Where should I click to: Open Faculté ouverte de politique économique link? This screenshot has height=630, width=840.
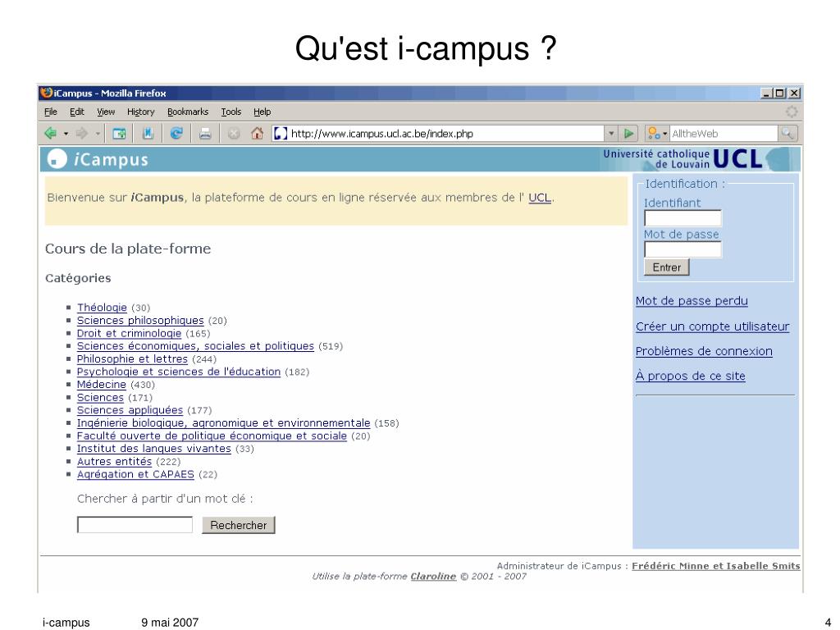(x=212, y=436)
